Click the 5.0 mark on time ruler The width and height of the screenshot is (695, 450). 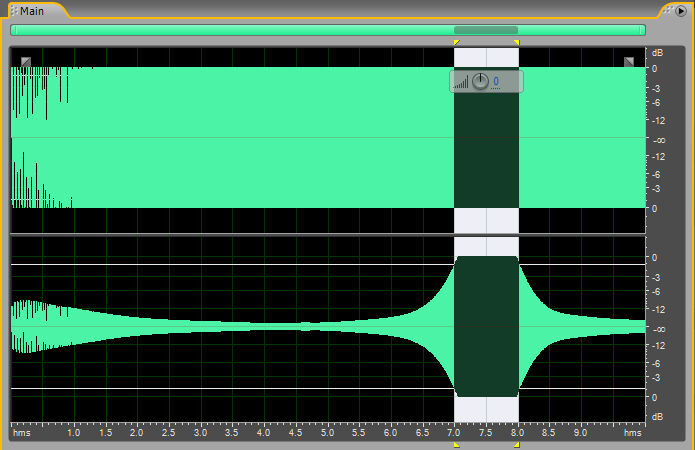(x=327, y=434)
